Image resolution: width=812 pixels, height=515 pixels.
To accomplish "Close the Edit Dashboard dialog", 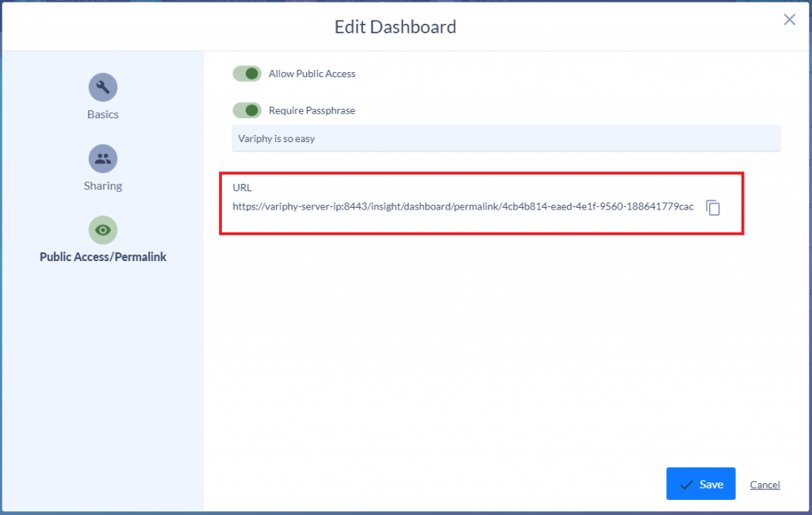I will pyautogui.click(x=789, y=20).
